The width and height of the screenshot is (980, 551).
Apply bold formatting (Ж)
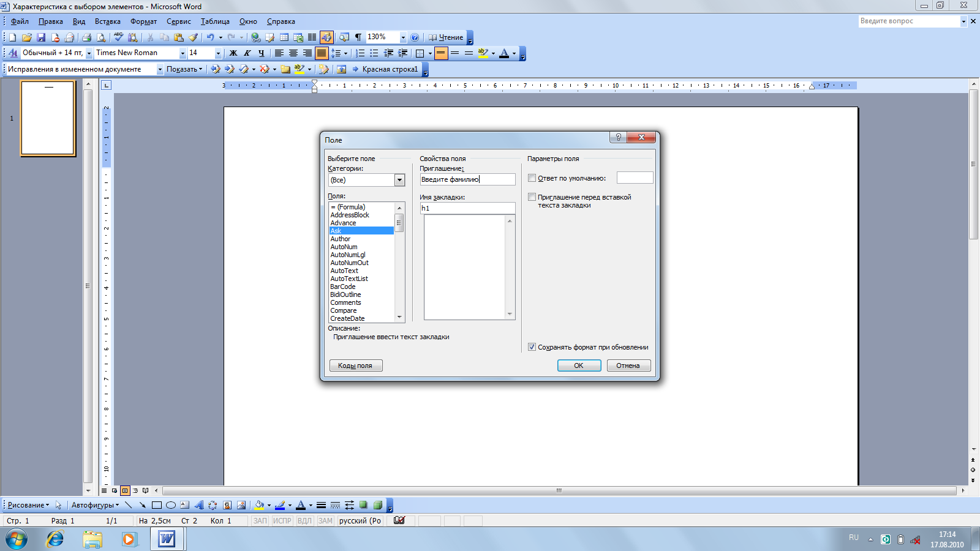233,53
